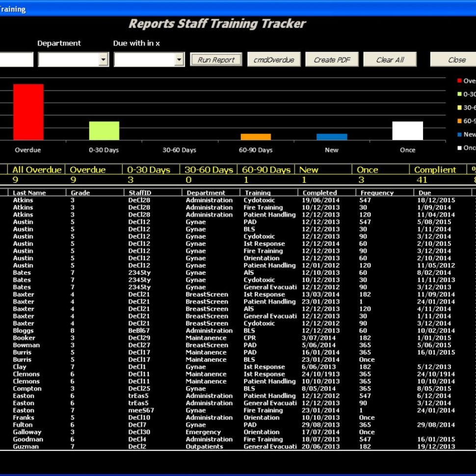Image resolution: width=476 pixels, height=476 pixels.
Task: Select the 'All Overdue' summary cell
Action: 36,169
